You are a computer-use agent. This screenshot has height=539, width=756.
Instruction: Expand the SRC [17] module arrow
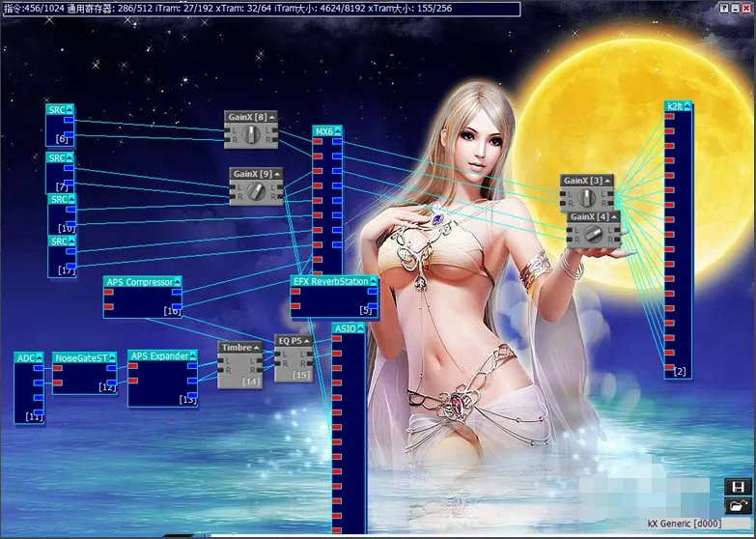(71, 241)
